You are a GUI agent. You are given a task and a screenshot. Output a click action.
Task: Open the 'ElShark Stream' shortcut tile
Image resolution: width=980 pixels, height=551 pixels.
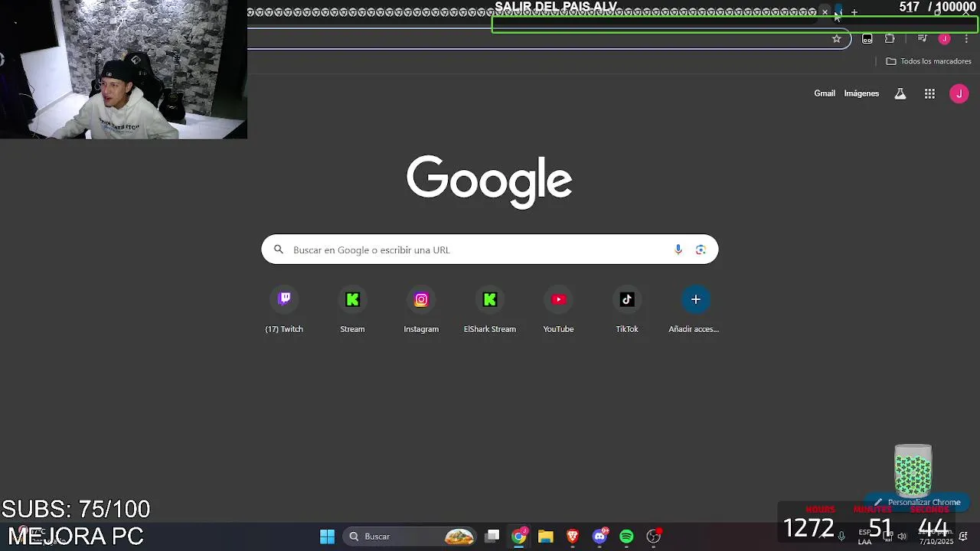[490, 309]
